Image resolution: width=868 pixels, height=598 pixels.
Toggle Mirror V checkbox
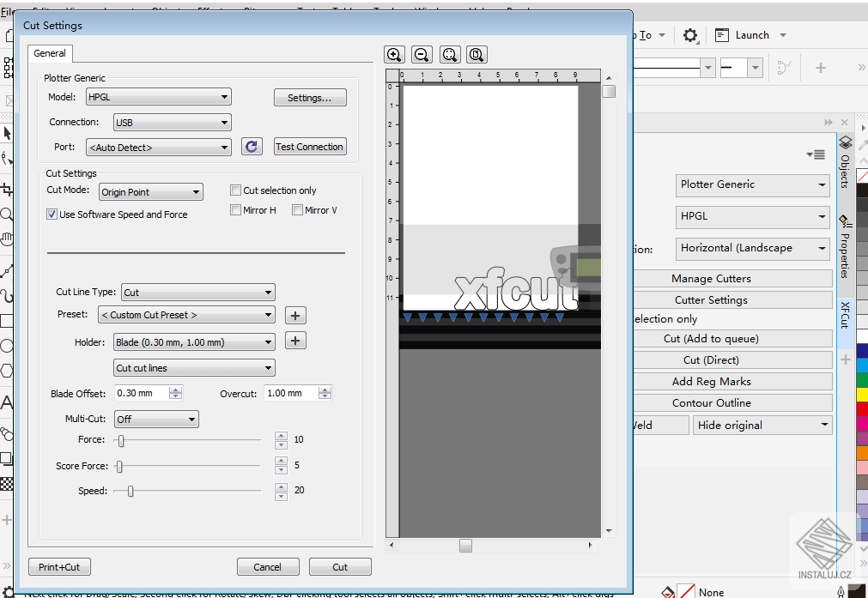pos(297,210)
